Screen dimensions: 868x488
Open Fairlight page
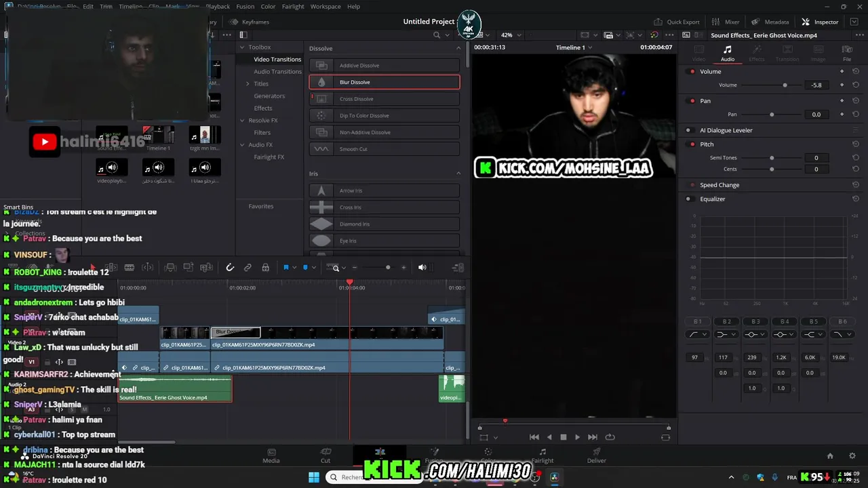(542, 455)
